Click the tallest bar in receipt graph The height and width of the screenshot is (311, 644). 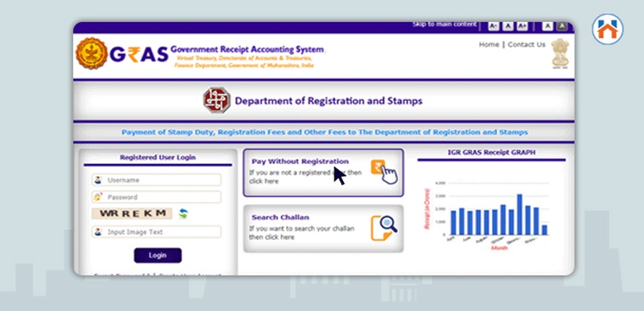(520, 214)
